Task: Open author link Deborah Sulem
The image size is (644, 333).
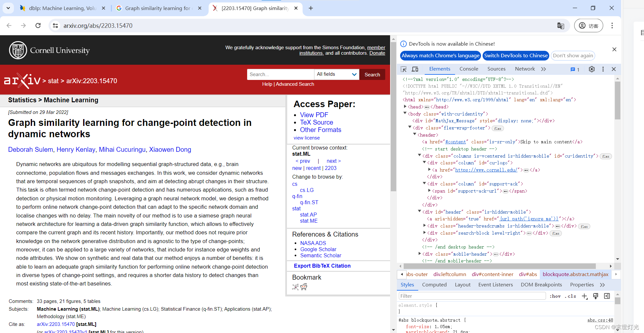Action: (30, 150)
